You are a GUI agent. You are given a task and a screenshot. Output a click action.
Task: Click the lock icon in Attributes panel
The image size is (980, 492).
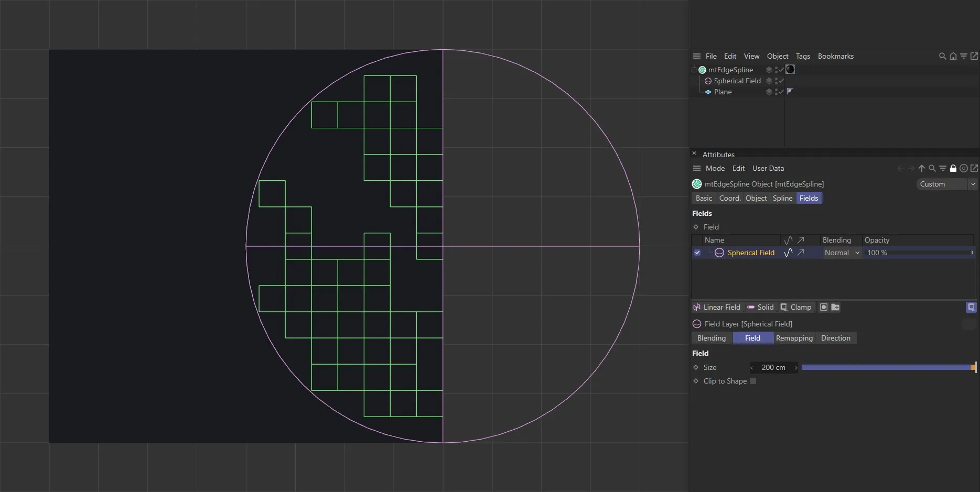click(953, 168)
